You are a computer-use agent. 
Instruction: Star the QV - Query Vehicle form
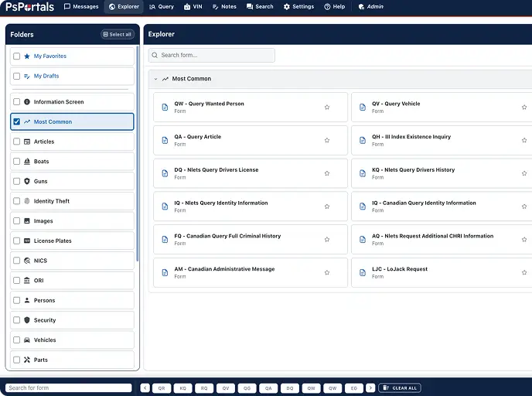(x=524, y=108)
